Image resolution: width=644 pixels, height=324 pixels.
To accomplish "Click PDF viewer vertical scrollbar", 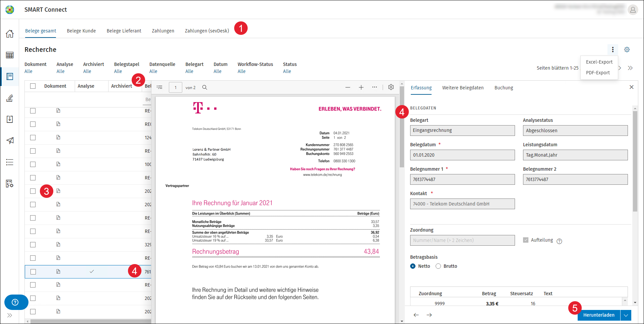I will 402,127.
